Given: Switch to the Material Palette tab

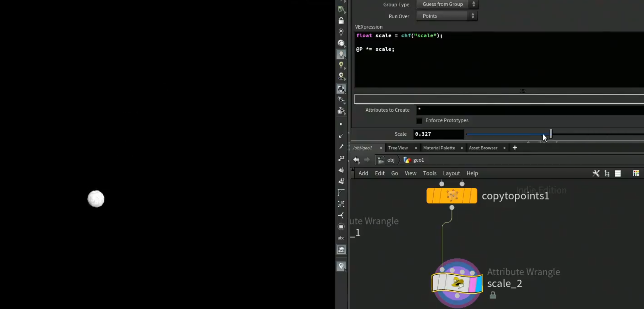Looking at the screenshot, I should [439, 148].
